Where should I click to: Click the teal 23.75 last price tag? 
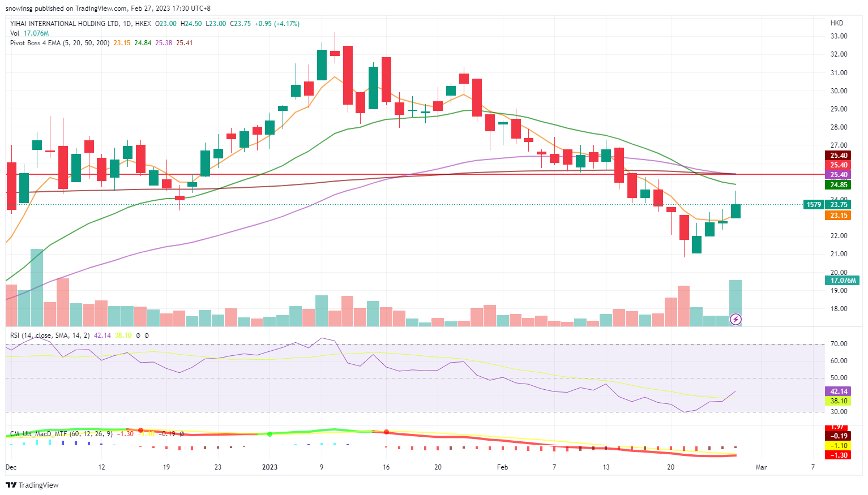[x=839, y=205]
